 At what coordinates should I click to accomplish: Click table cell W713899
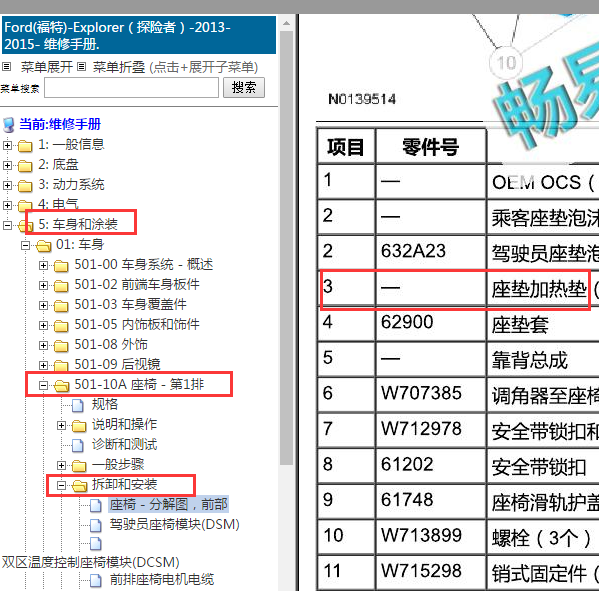click(x=431, y=536)
